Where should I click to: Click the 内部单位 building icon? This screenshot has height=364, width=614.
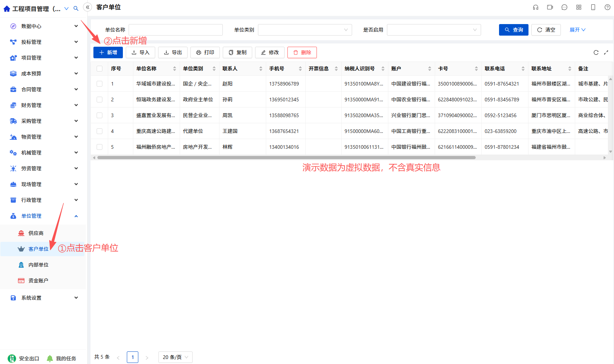(21, 264)
